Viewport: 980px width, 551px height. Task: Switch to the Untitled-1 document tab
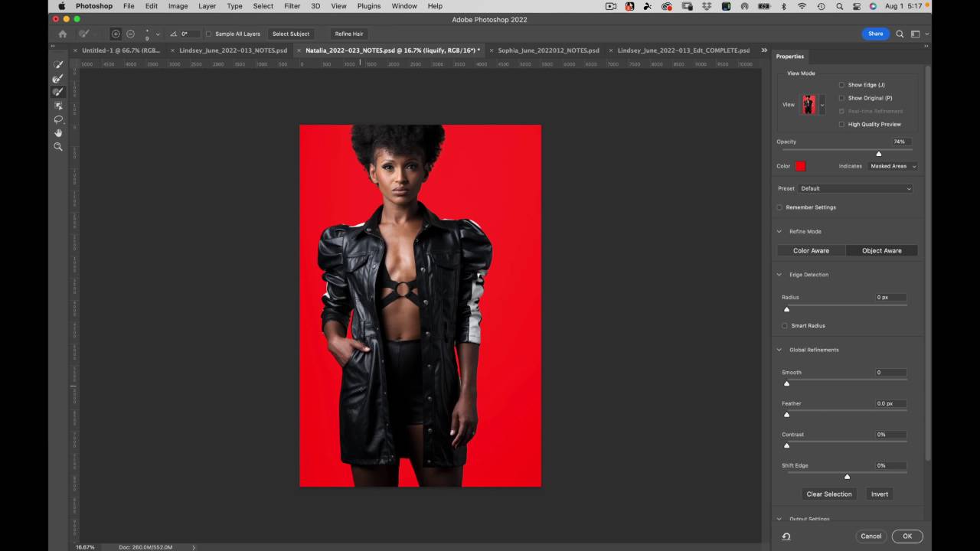pos(121,51)
